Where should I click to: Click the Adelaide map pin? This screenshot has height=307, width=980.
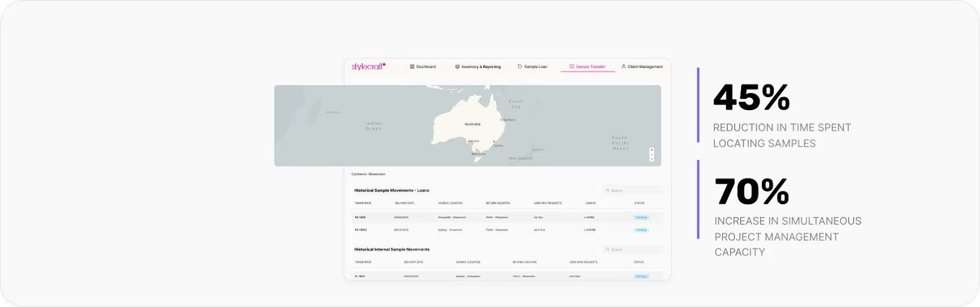pos(472,144)
